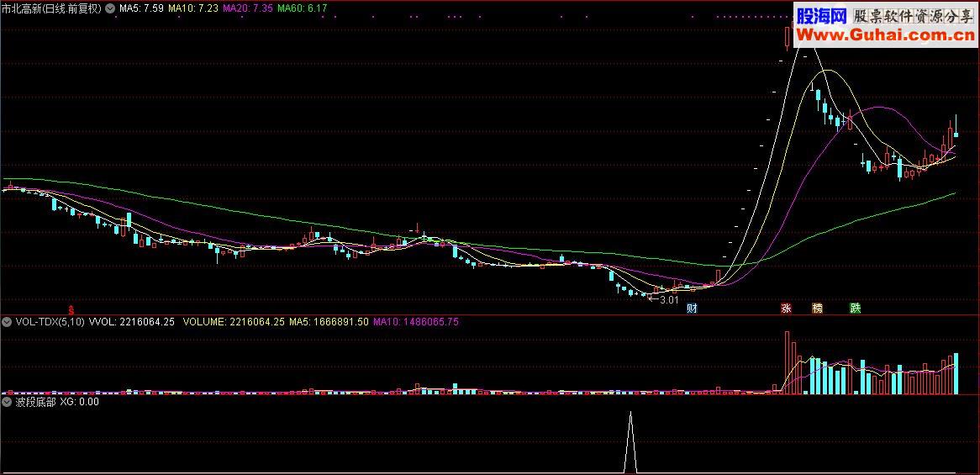Image resolution: width=980 pixels, height=475 pixels.
Task: Click the 3.01 low price label
Action: [669, 300]
